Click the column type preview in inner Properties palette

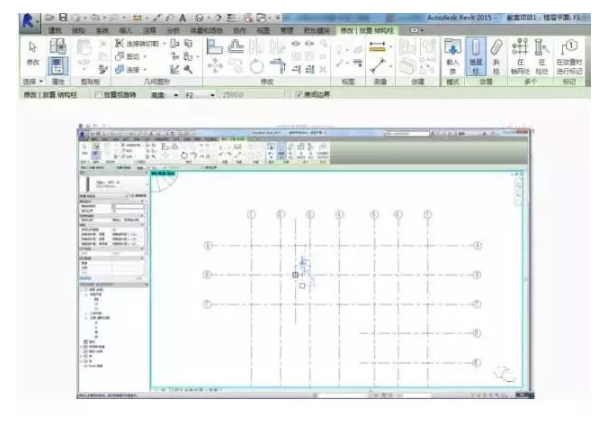87,183
